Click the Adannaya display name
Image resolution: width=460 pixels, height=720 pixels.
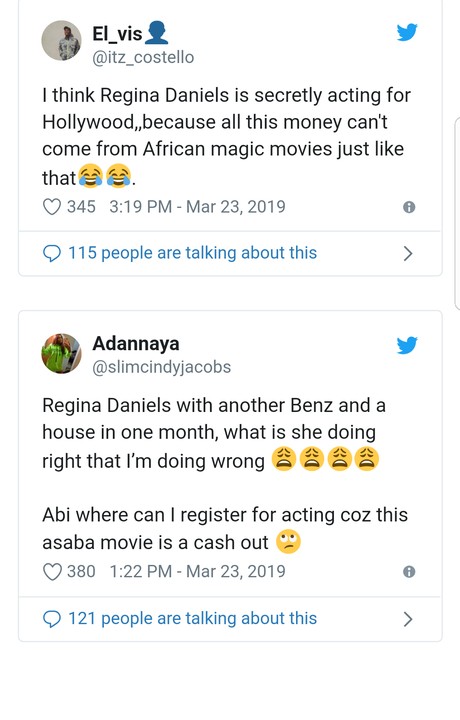coord(136,343)
